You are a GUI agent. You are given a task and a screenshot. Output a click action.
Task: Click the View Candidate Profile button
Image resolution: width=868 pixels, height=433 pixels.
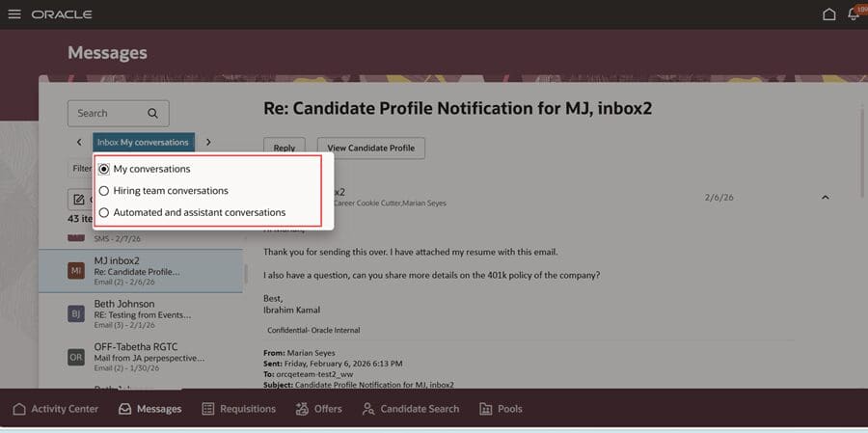[370, 149]
